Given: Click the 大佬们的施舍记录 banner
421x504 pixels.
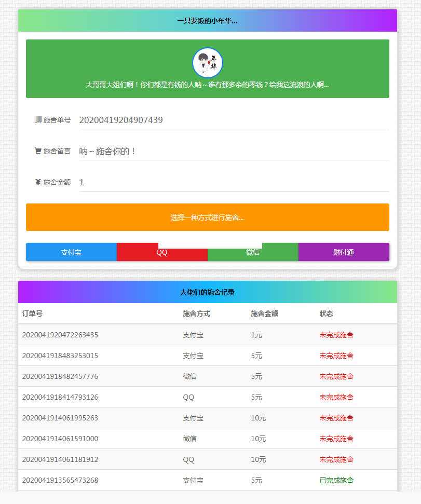Looking at the screenshot, I should pos(207,292).
